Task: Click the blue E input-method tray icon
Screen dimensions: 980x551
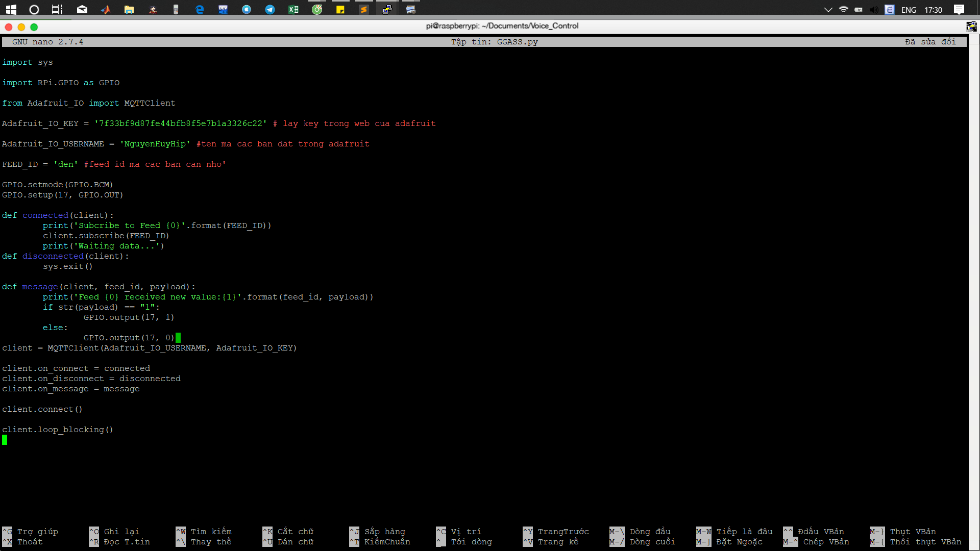Action: 890,10
